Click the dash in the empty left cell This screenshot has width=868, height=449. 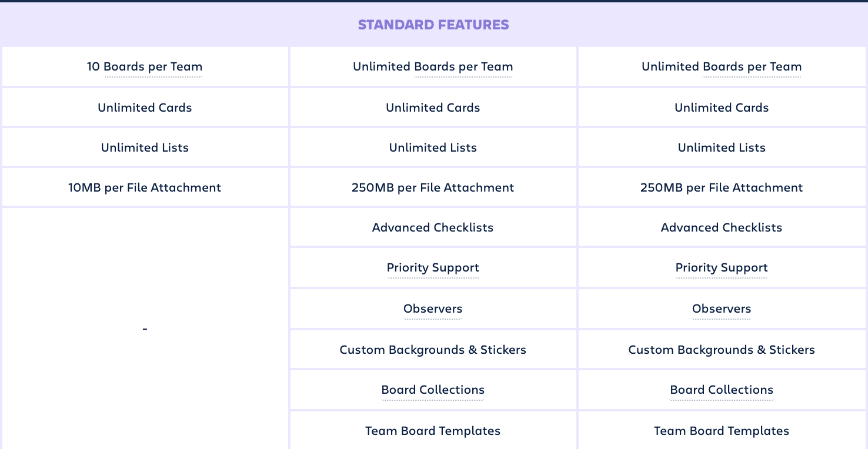[145, 329]
